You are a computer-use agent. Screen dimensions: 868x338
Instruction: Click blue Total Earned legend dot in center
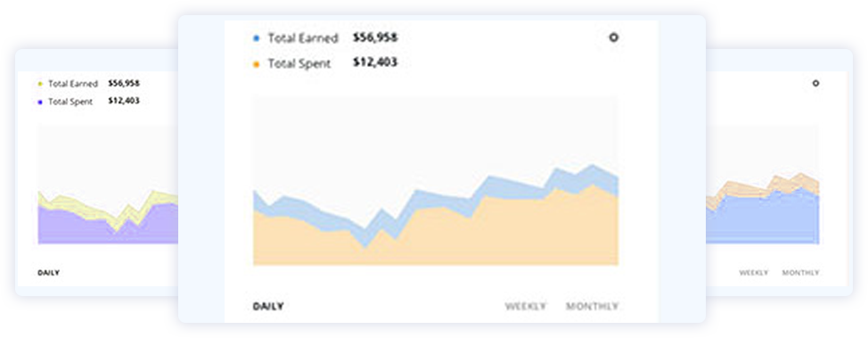click(256, 38)
